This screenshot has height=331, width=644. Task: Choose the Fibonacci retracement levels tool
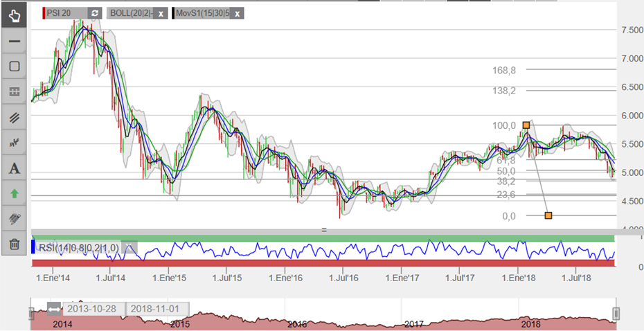tap(15, 91)
